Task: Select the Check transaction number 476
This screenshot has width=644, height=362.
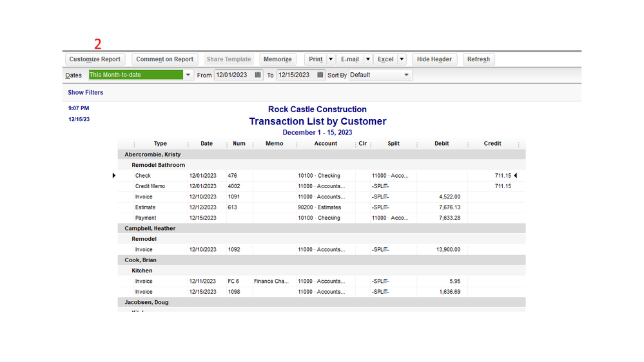Action: coord(233,176)
